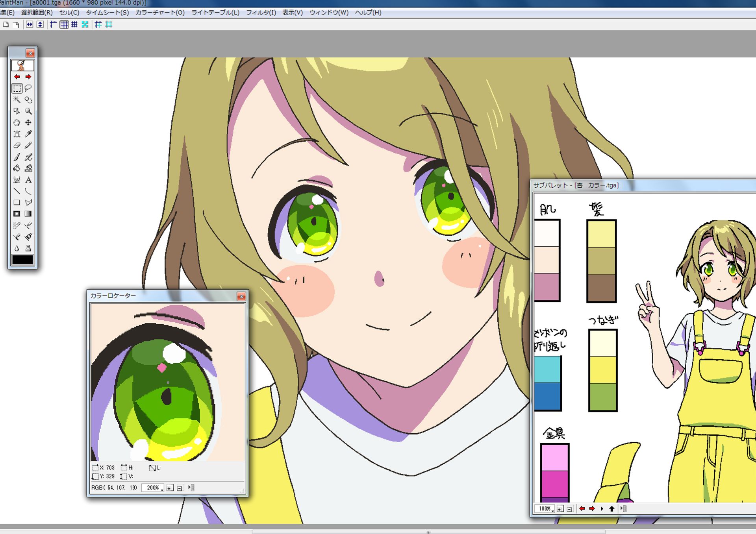
Task: Click the cyan blue swatch in the sub palette
Action: click(x=547, y=369)
